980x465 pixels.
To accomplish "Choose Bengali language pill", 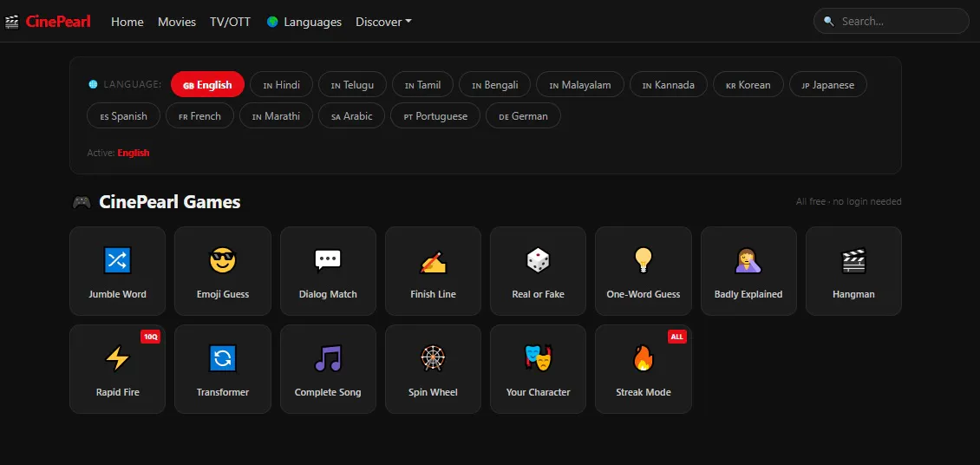I will point(495,84).
